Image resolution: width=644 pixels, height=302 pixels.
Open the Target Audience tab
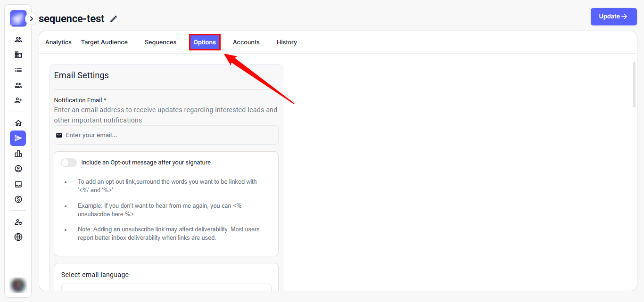[x=104, y=42]
